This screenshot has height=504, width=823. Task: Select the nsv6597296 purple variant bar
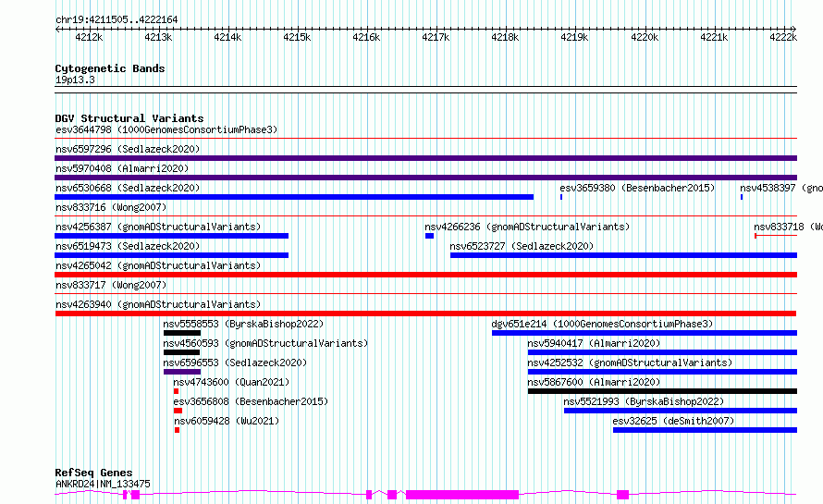pos(425,158)
